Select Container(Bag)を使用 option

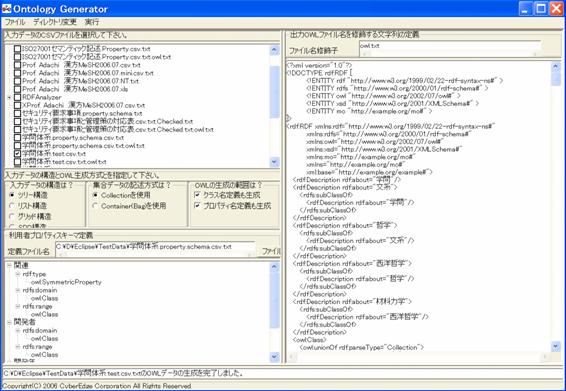click(95, 206)
